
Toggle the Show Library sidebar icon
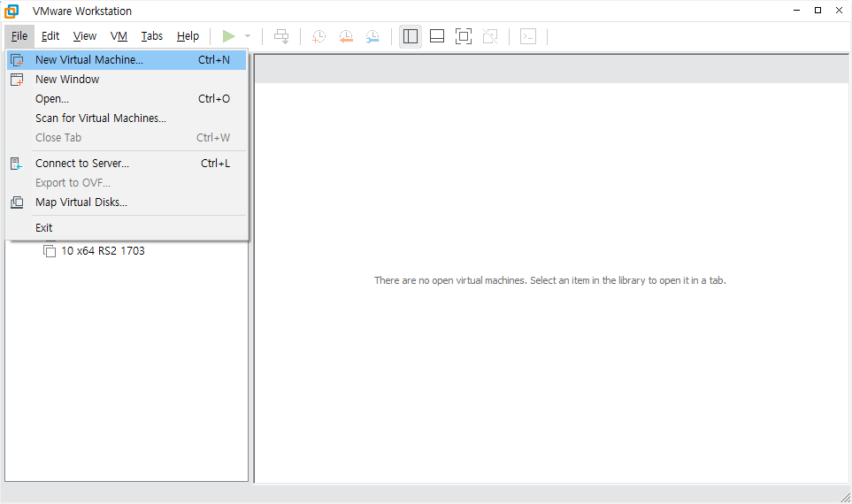(x=411, y=36)
